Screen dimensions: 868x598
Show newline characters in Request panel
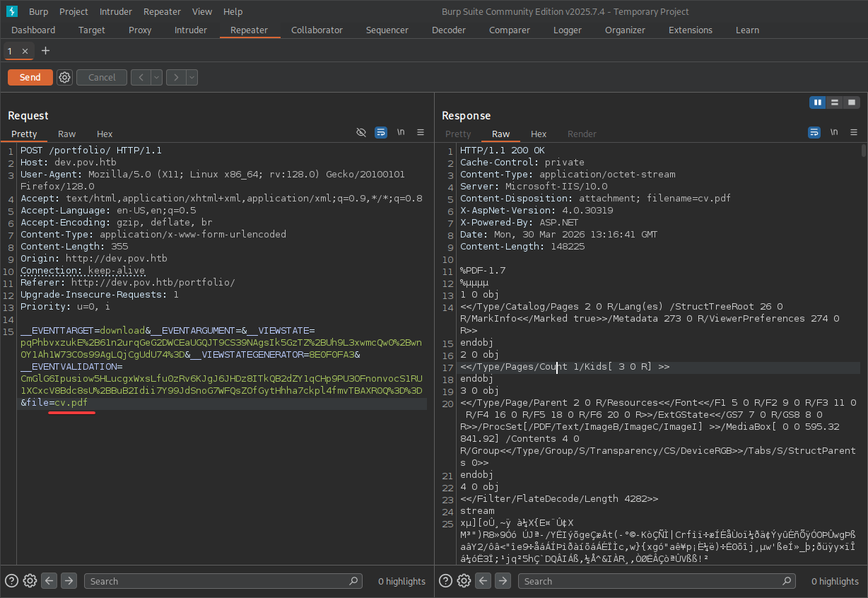coord(401,133)
